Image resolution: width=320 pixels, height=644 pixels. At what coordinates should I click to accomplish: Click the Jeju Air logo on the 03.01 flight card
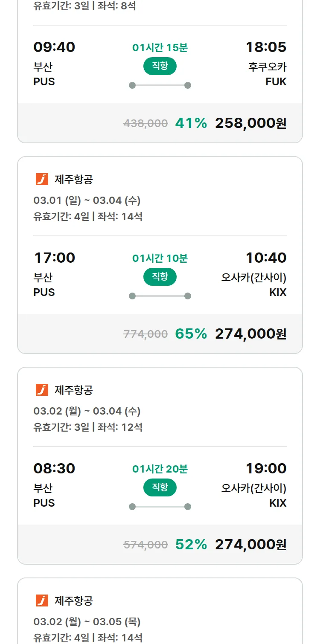pyautogui.click(x=42, y=179)
